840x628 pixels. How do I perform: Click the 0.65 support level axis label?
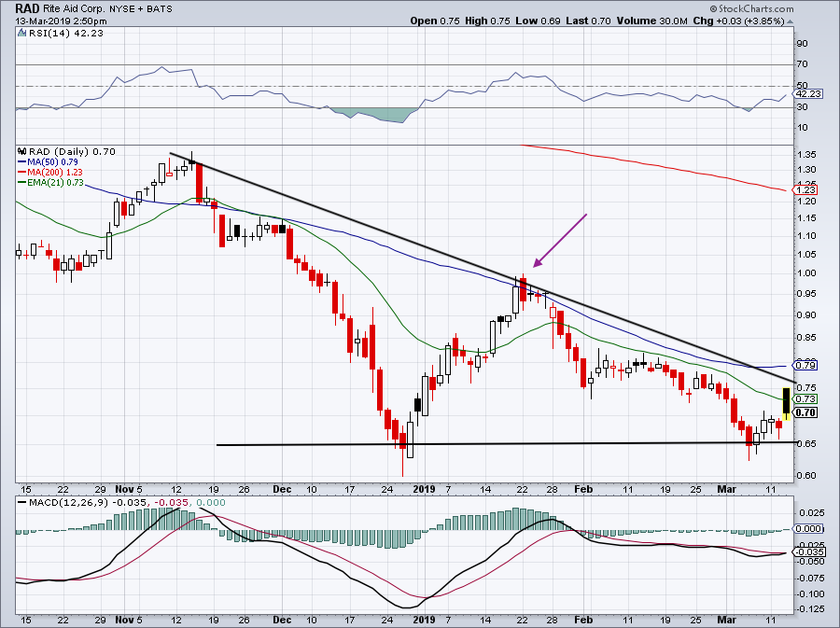coord(806,444)
